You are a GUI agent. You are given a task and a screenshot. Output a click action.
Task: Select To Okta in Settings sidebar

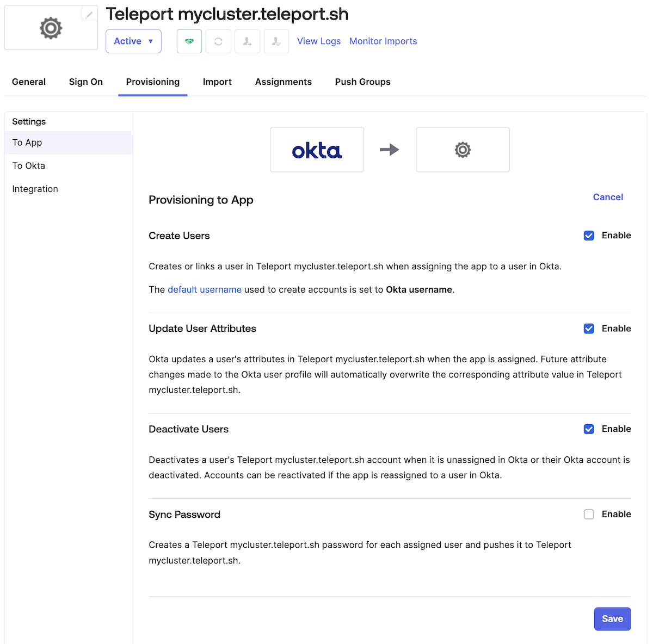pyautogui.click(x=29, y=166)
